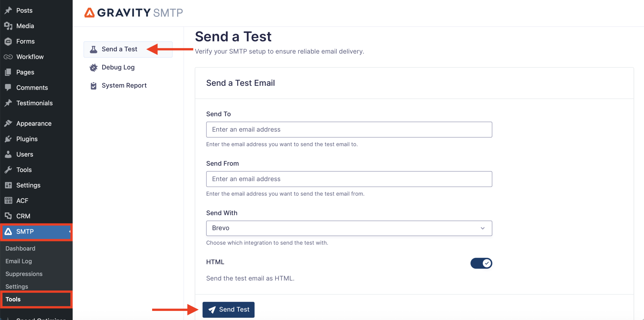The width and height of the screenshot is (644, 320).
Task: Focus the Send From email field
Action: pos(349,179)
